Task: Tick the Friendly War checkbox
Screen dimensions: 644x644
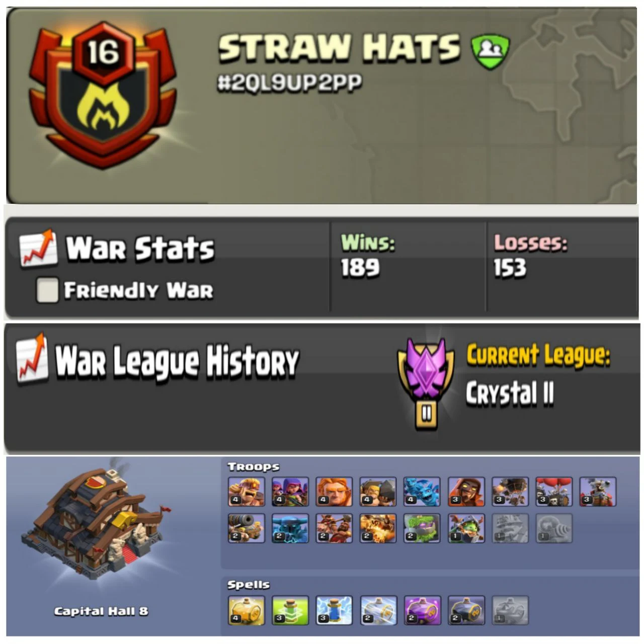Action: click(x=48, y=290)
